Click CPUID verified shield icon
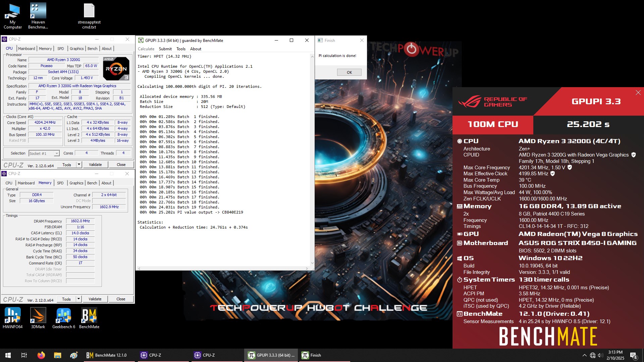Image resolution: width=644 pixels, height=362 pixels. pyautogui.click(x=633, y=155)
